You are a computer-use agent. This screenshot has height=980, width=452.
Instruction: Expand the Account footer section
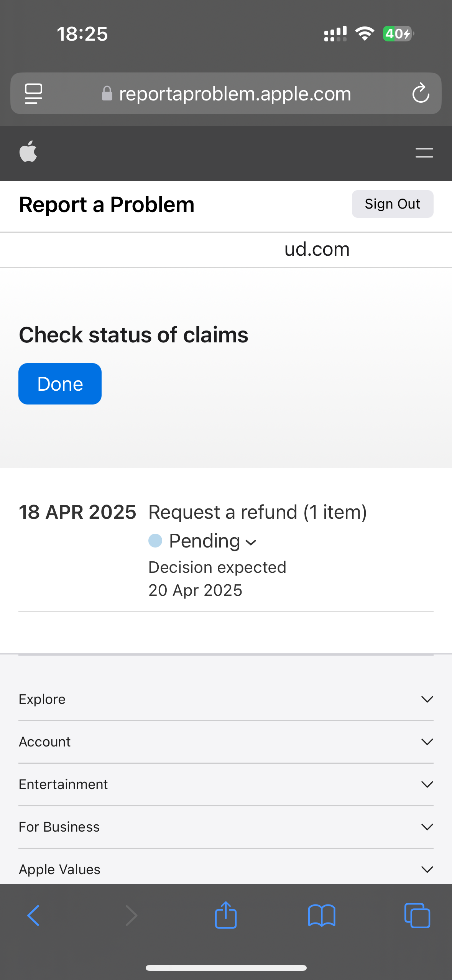(x=226, y=742)
